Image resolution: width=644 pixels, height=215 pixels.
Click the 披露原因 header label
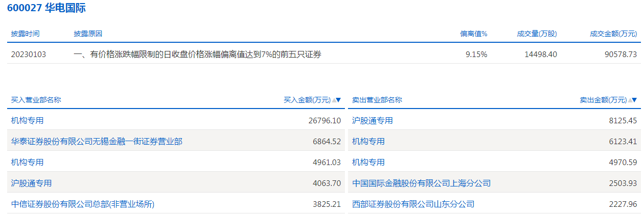click(x=88, y=34)
